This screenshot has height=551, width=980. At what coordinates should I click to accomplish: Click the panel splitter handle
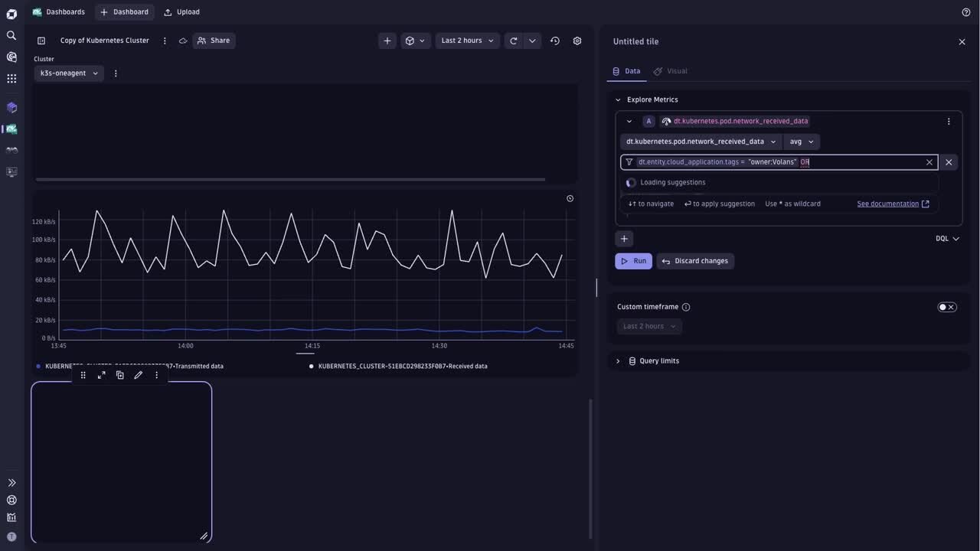pos(596,288)
